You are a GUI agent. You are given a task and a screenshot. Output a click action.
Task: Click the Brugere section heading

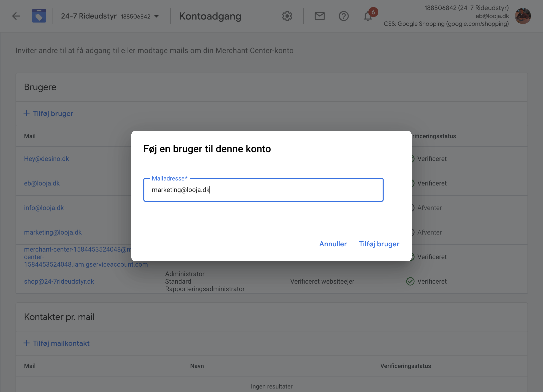click(40, 87)
